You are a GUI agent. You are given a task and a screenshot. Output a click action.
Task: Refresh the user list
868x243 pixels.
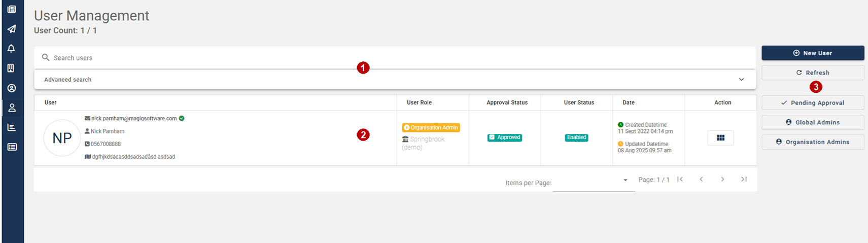tap(813, 73)
